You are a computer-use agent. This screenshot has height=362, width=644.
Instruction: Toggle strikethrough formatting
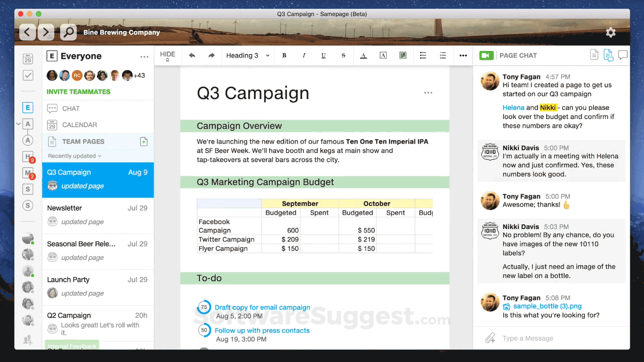pos(343,55)
